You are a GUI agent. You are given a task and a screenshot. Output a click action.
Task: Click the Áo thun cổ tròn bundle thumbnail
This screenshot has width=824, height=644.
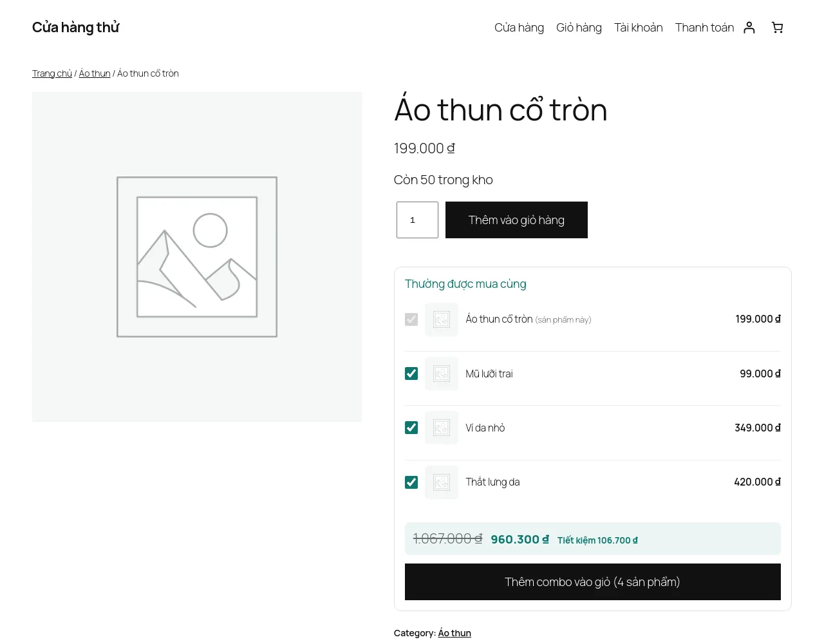point(442,319)
